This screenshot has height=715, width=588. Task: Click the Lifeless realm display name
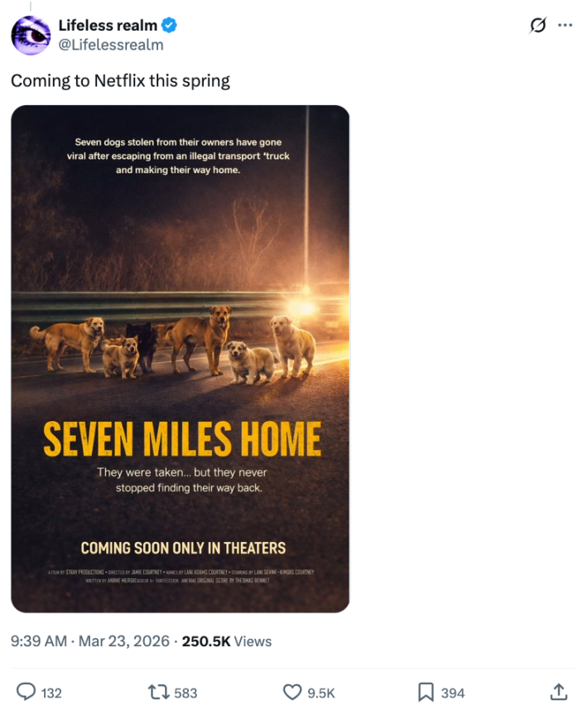coord(108,26)
